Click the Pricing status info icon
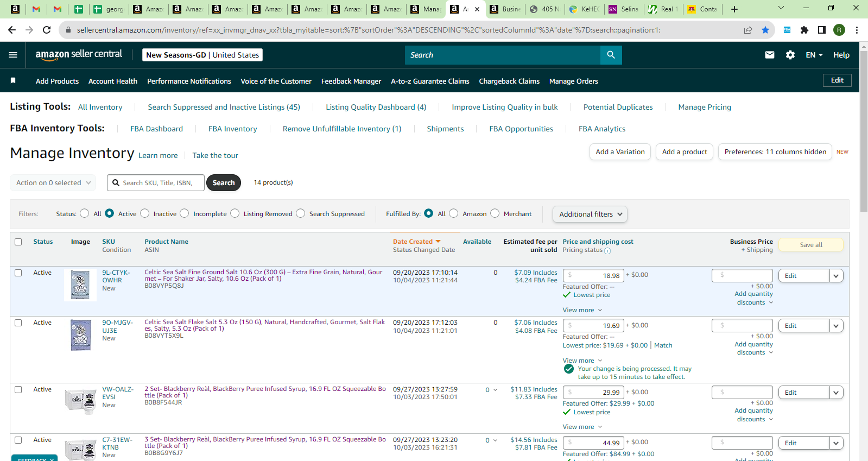The image size is (868, 461). 607,251
